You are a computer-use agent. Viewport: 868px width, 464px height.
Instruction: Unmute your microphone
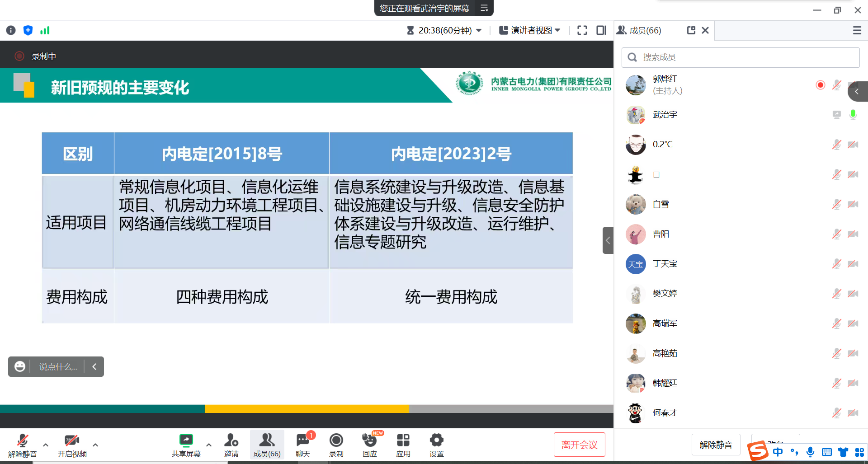(x=22, y=445)
